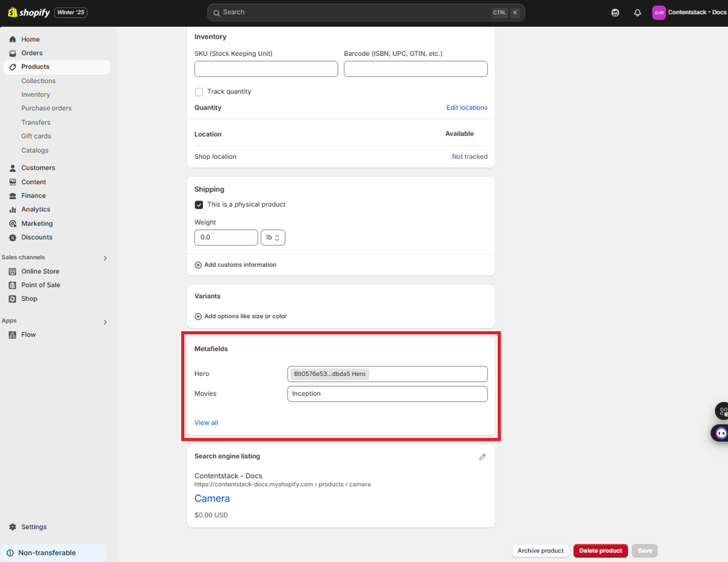
Task: Click the Point of Sale icon
Action: coord(12,285)
